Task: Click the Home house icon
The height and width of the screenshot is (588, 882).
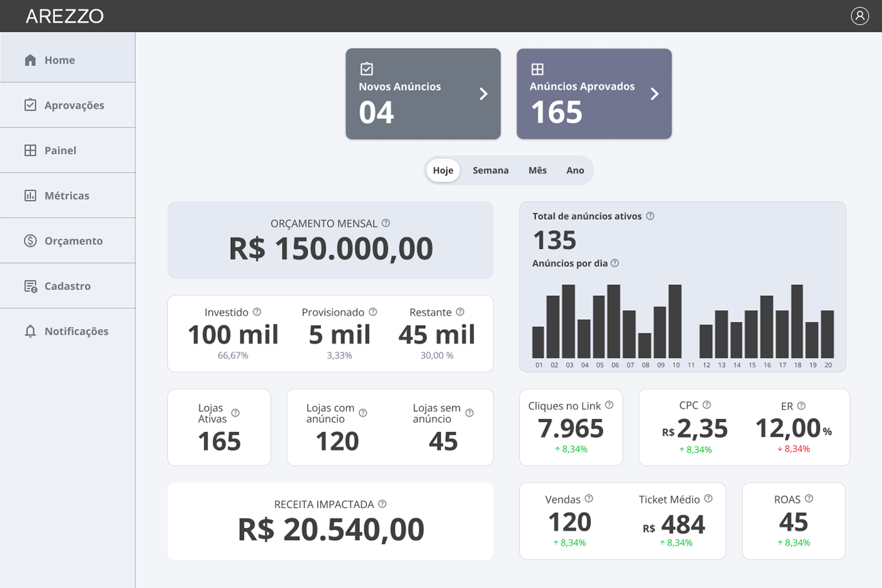Action: (30, 60)
